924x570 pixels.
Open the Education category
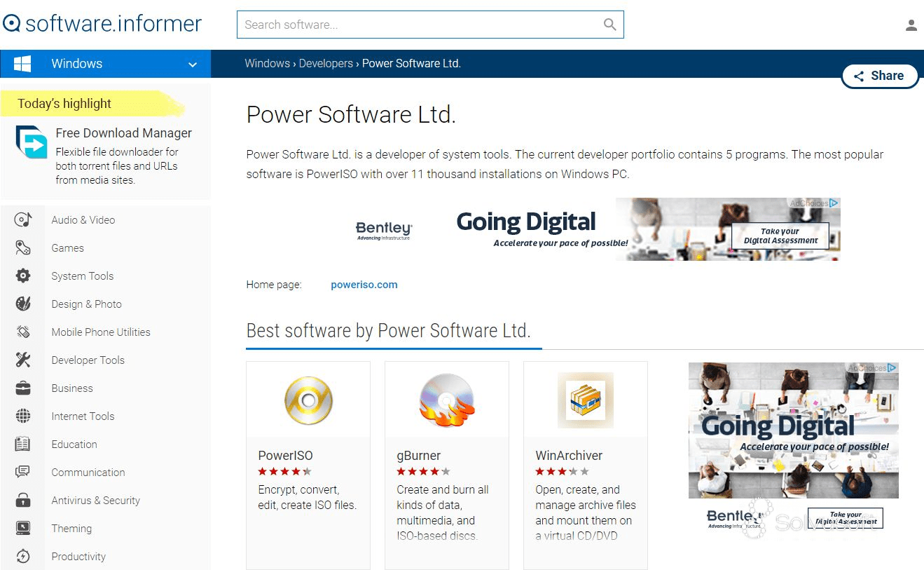[x=74, y=445]
